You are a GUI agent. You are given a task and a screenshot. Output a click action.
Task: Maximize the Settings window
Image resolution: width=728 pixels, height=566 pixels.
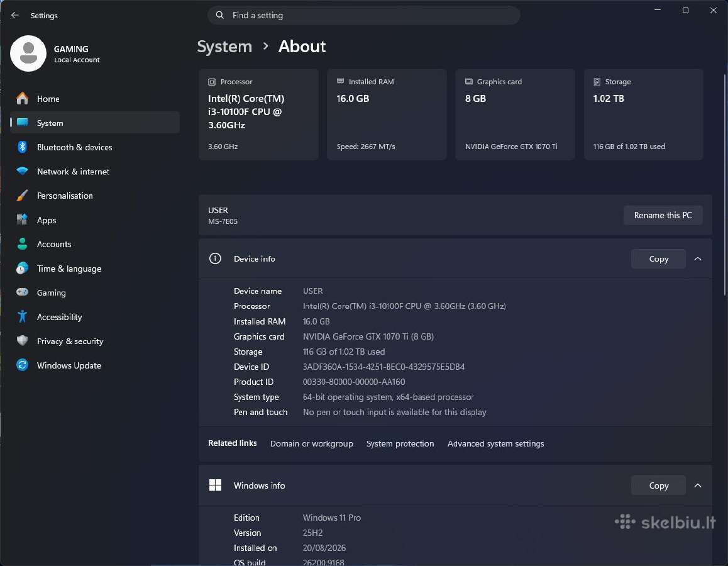(685, 10)
